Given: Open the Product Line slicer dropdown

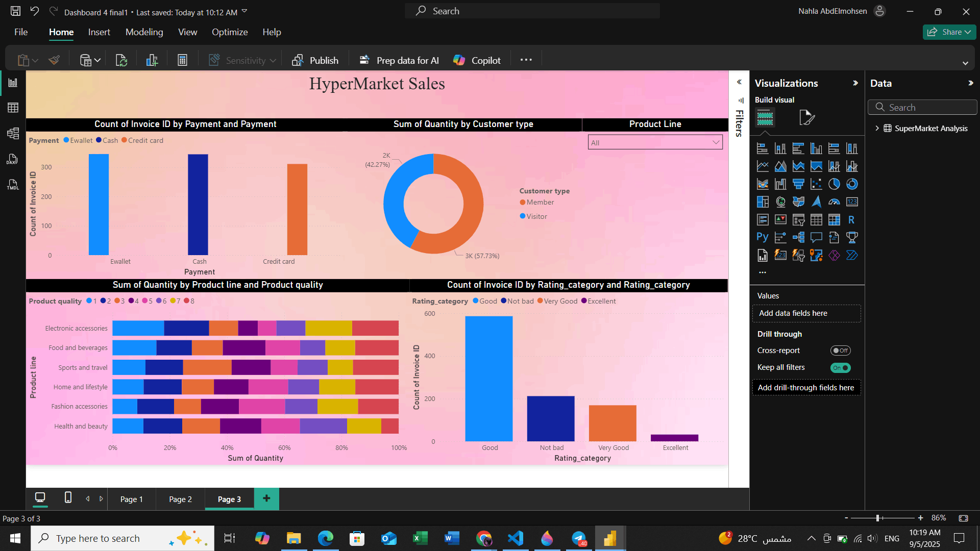Looking at the screenshot, I should click(716, 142).
